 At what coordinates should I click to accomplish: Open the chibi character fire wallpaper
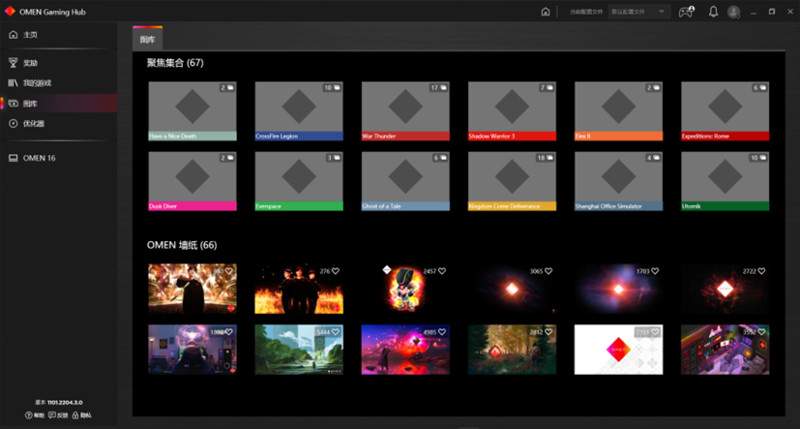406,288
